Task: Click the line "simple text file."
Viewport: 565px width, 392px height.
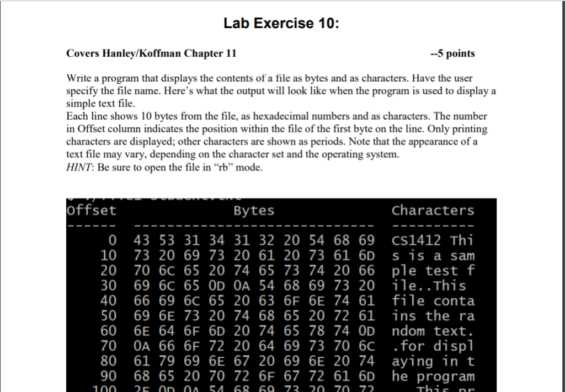Action: coord(100,104)
